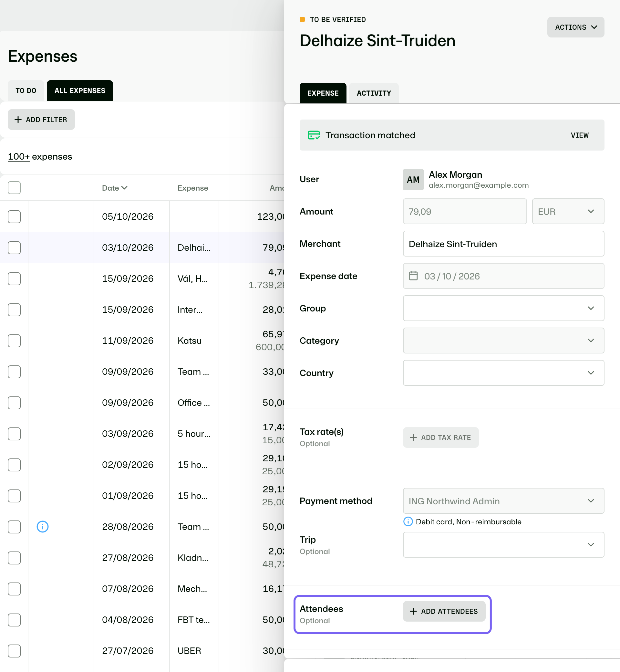Click the 100+ expenses count link
This screenshot has width=620, height=672.
coord(19,157)
